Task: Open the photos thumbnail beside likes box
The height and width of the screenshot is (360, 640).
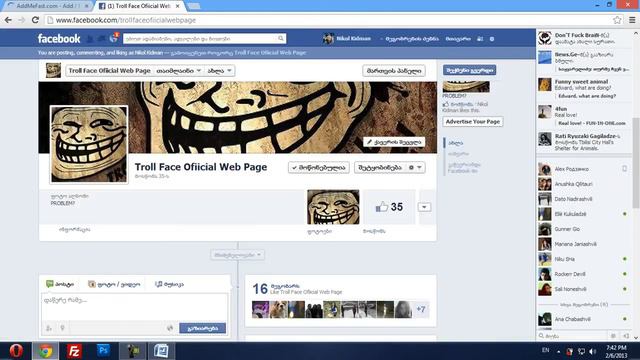Action: 333,207
